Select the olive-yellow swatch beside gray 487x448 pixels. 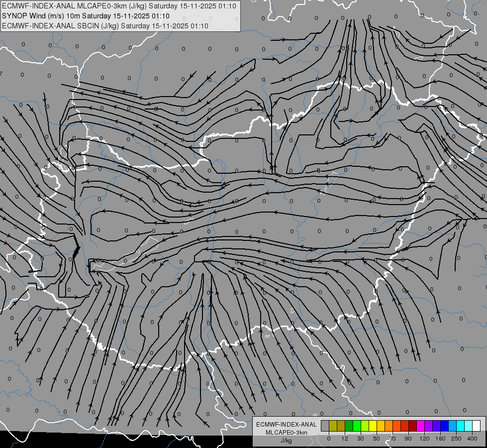pos(333,426)
